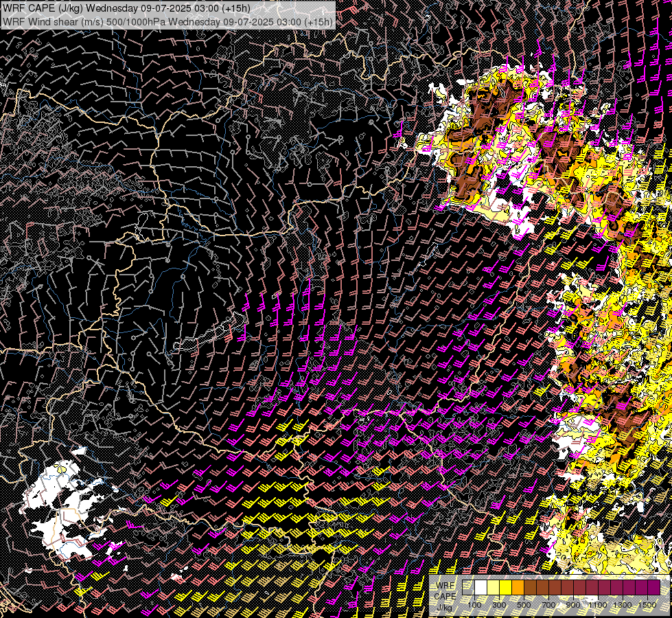
Task: Click the legend value 1500
Action: click(x=647, y=605)
